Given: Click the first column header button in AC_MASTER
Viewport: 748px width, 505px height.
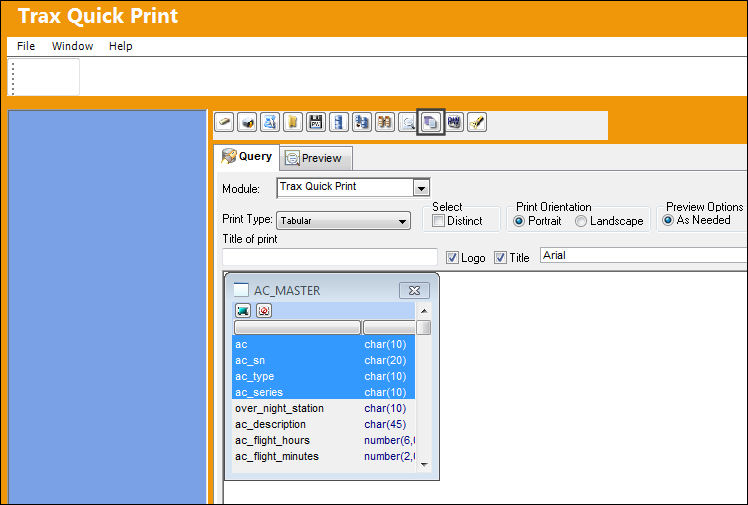Looking at the screenshot, I should click(x=297, y=327).
